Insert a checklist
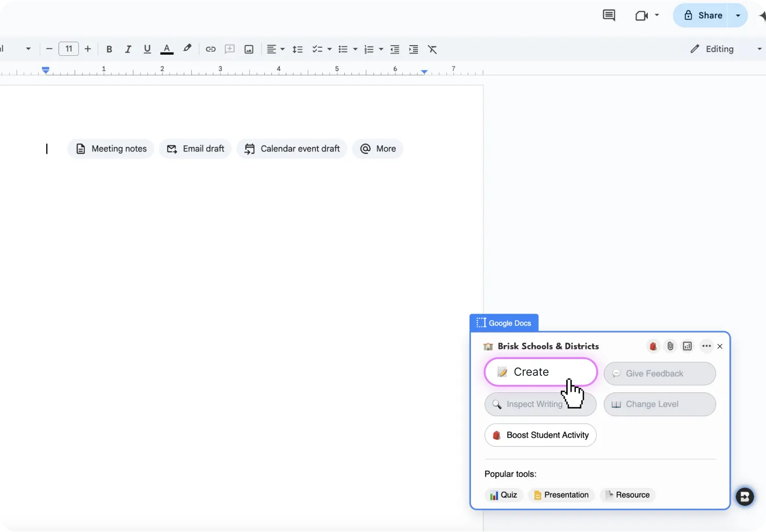 317,49
